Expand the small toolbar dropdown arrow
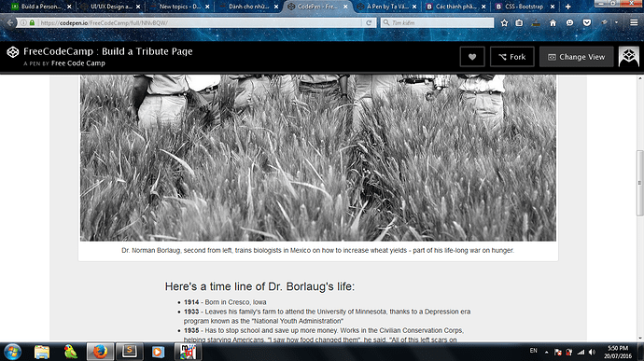 [x=616, y=22]
